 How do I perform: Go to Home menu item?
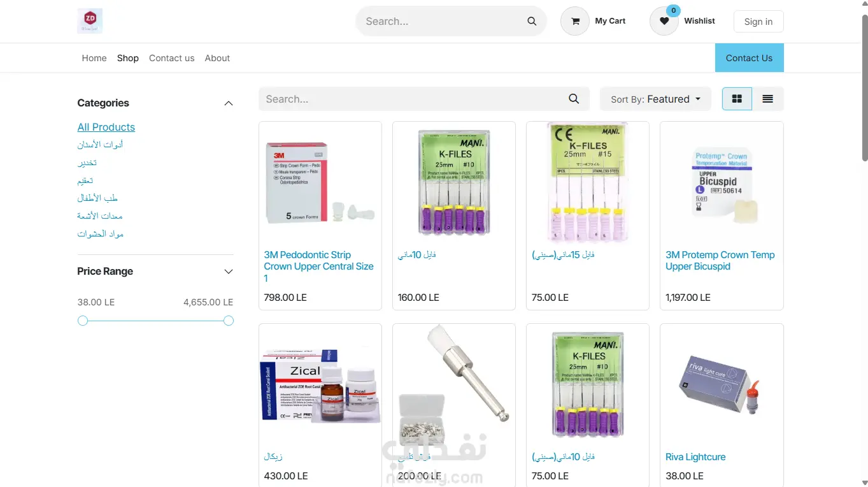click(94, 58)
